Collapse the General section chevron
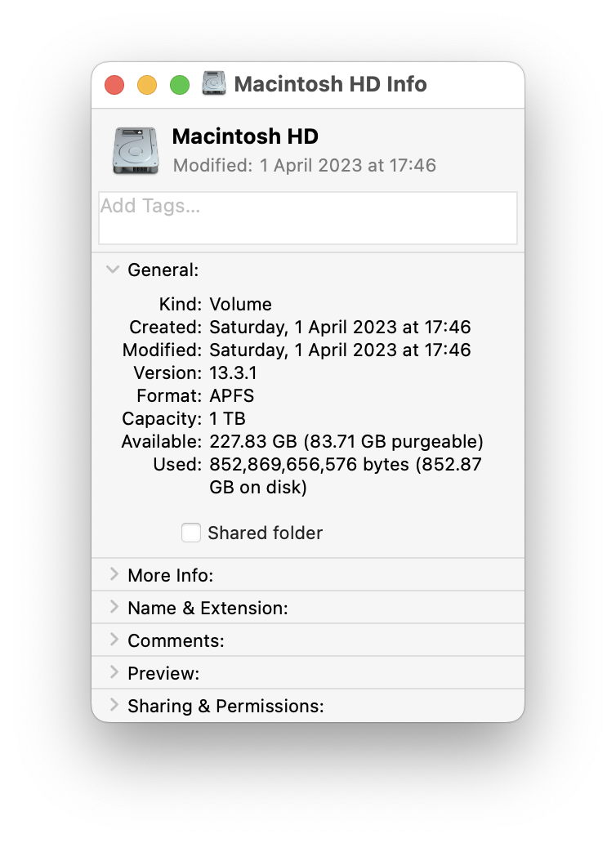Image resolution: width=616 pixels, height=843 pixels. (x=113, y=270)
